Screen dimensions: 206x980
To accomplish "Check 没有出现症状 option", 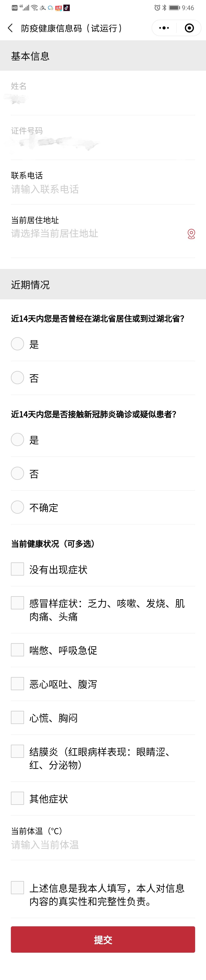I will pyautogui.click(x=18, y=569).
